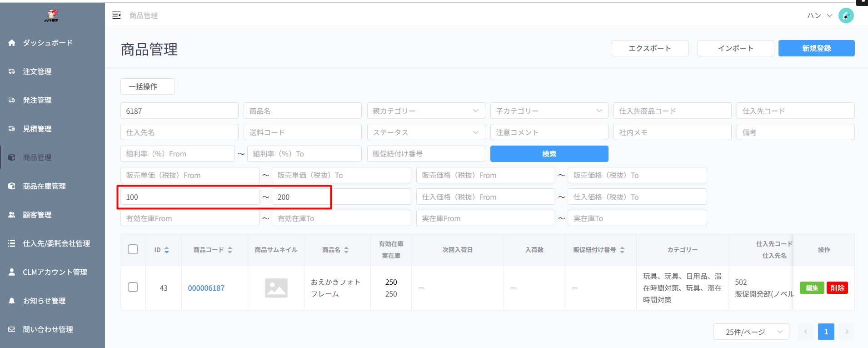Sort by 商品名 column sort icon

pos(346,250)
